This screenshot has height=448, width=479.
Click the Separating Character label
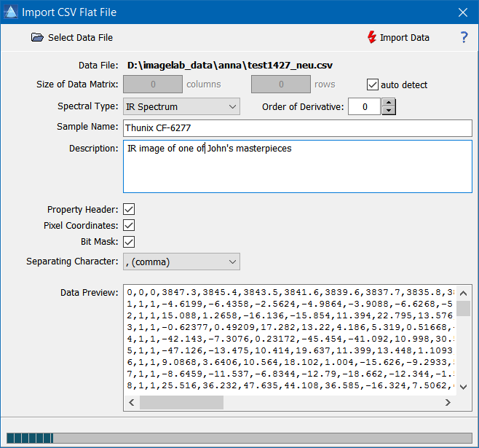72,262
